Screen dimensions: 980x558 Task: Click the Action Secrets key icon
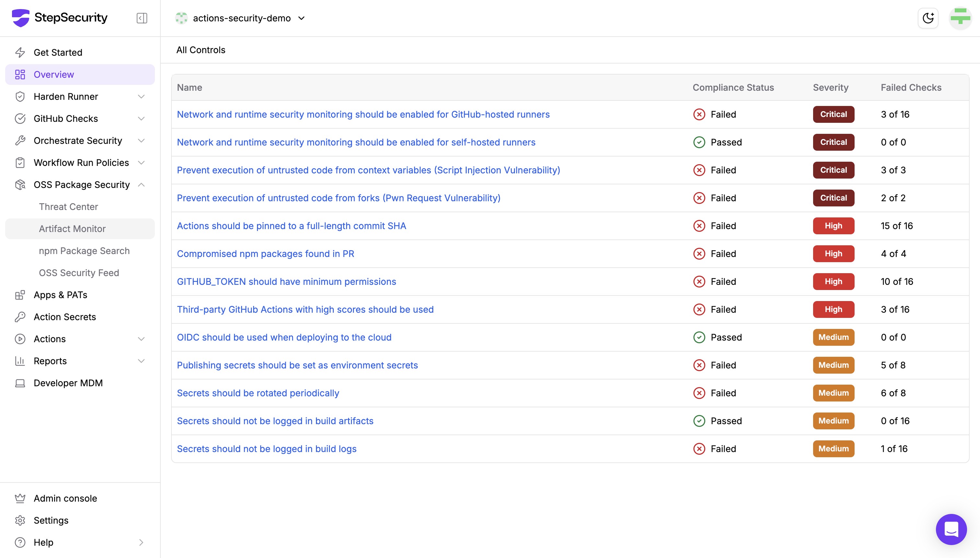tap(20, 317)
